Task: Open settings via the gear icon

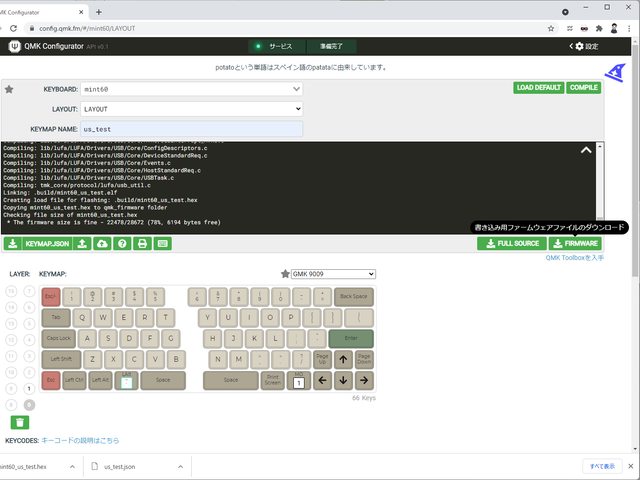Action: point(579,46)
